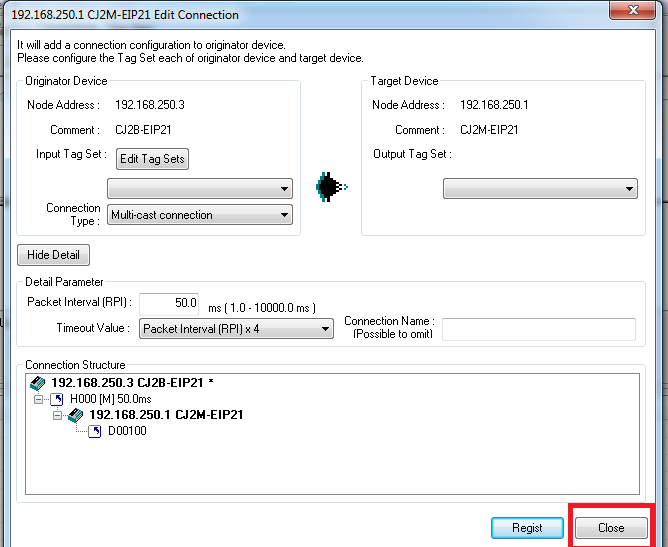Click the ms ( 1.0 - 10000.0 ms ) range text
Viewport: 668px width, 547px height.
[x=262, y=308]
